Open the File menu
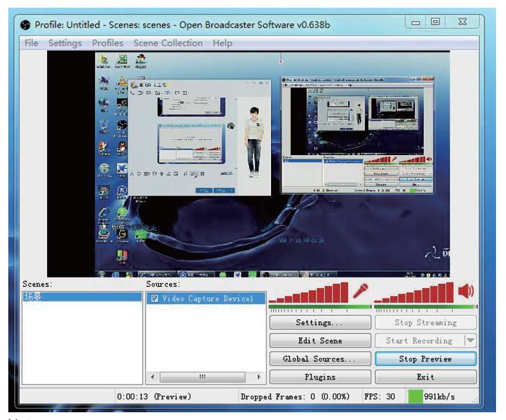 (32, 43)
